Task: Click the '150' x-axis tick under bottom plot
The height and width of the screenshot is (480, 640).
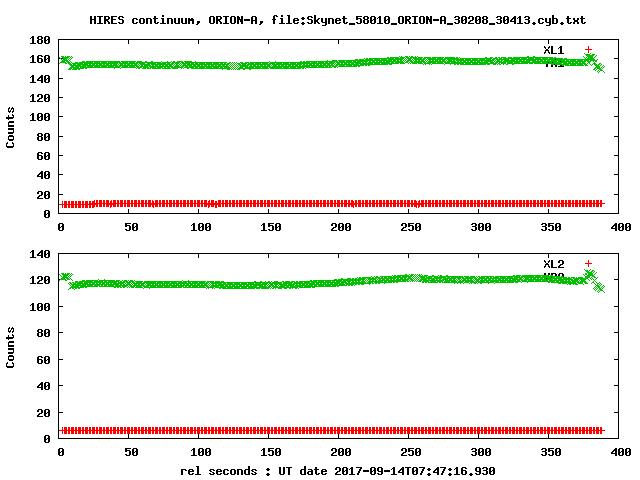Action: 271,452
